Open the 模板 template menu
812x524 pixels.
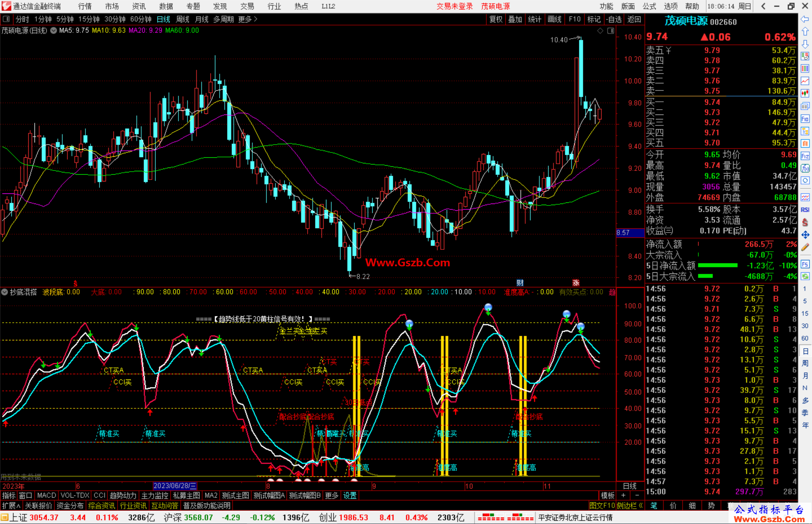click(x=607, y=495)
